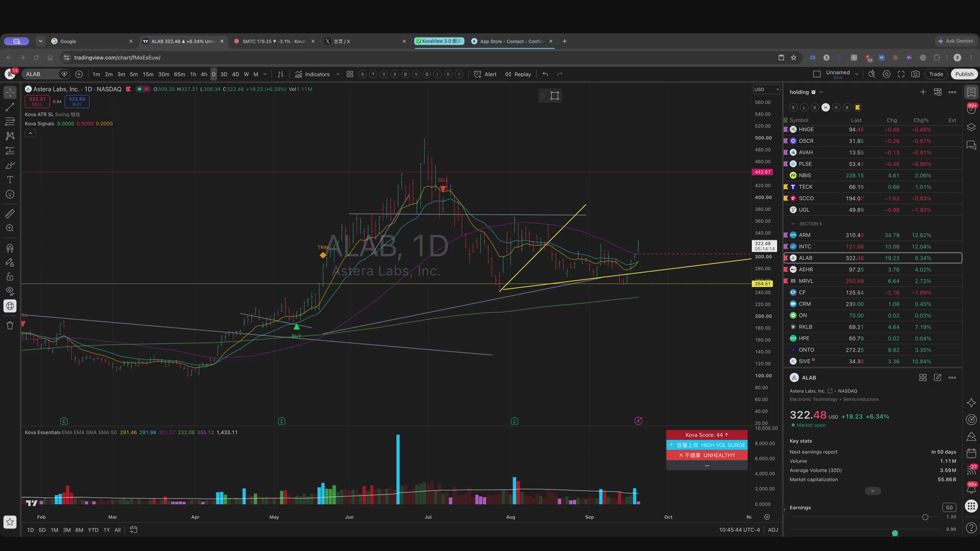Select the text annotation tool

tap(10, 180)
